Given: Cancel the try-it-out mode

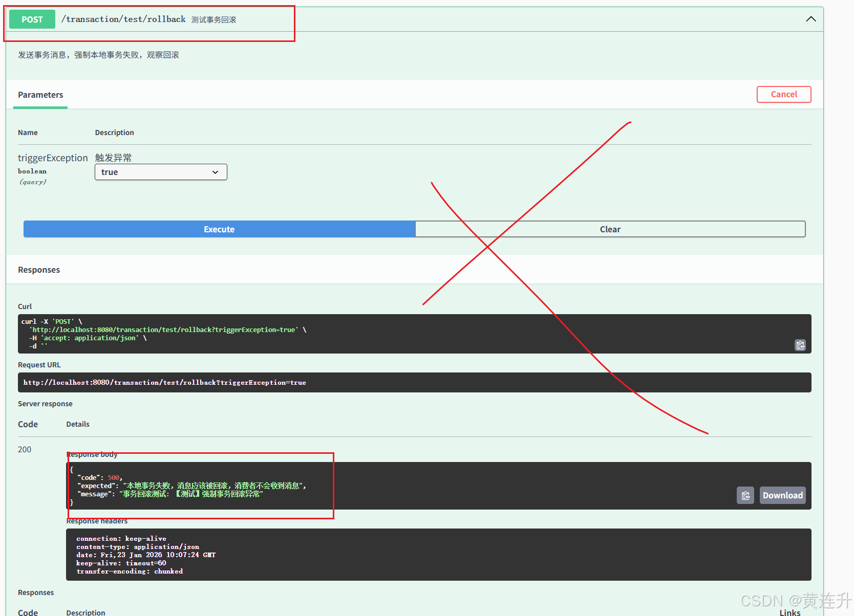Looking at the screenshot, I should (784, 94).
